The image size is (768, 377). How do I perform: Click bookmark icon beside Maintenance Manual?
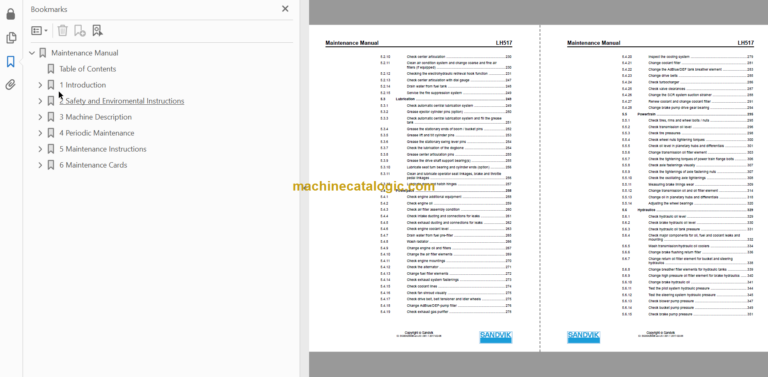[43, 53]
